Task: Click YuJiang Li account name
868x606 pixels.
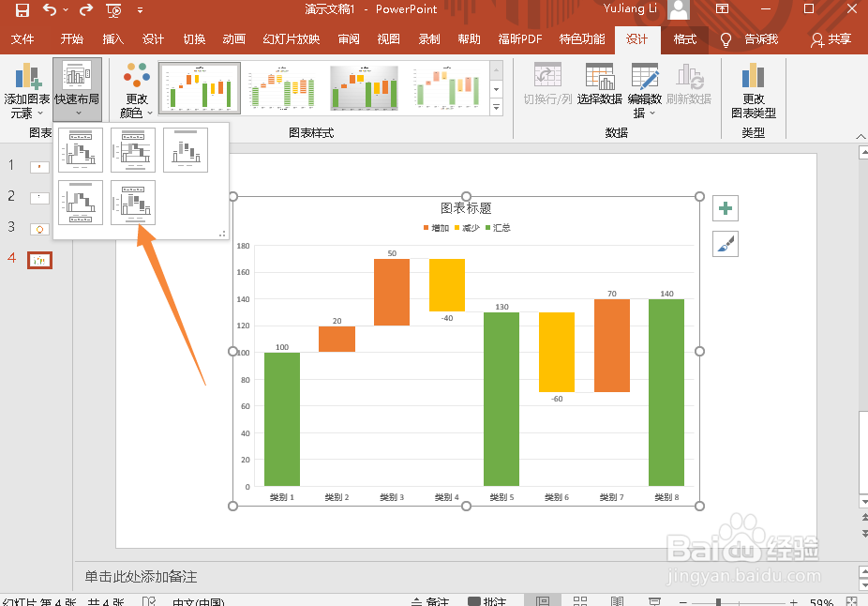Action: pyautogui.click(x=630, y=8)
